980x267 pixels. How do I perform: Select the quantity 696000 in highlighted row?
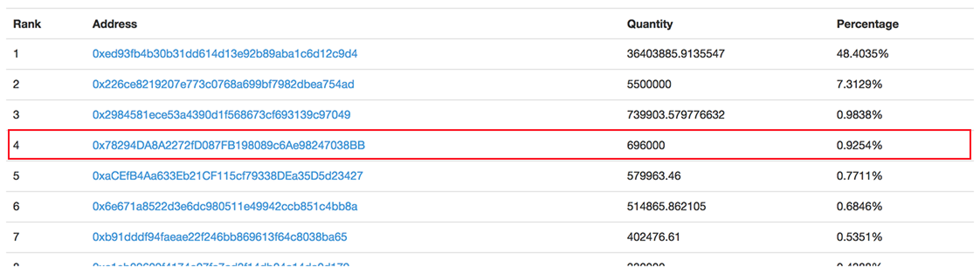coord(646,145)
